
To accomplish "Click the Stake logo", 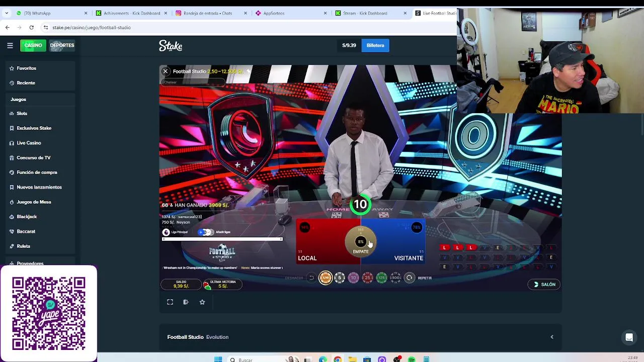I will click(171, 46).
